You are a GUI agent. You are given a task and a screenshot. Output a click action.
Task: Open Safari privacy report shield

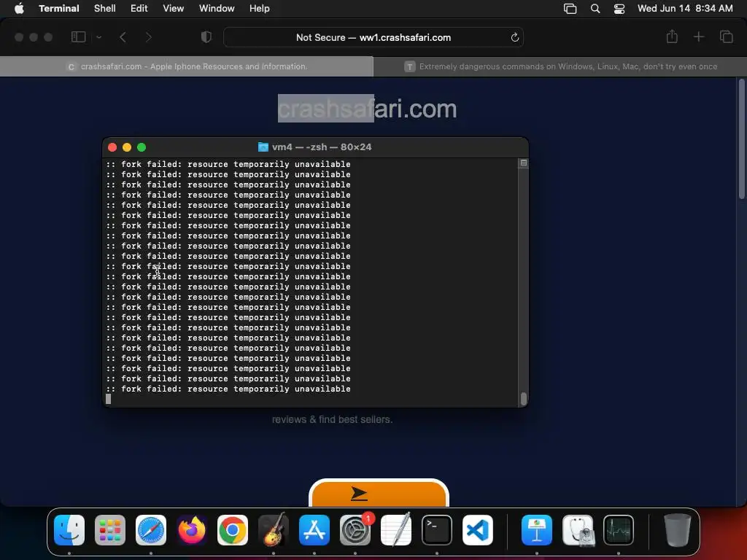click(x=206, y=37)
